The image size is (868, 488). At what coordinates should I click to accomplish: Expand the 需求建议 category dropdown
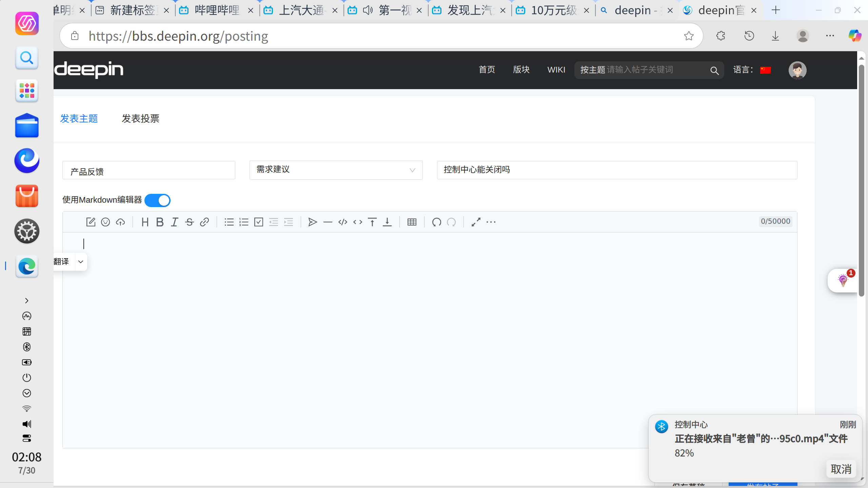pos(336,170)
